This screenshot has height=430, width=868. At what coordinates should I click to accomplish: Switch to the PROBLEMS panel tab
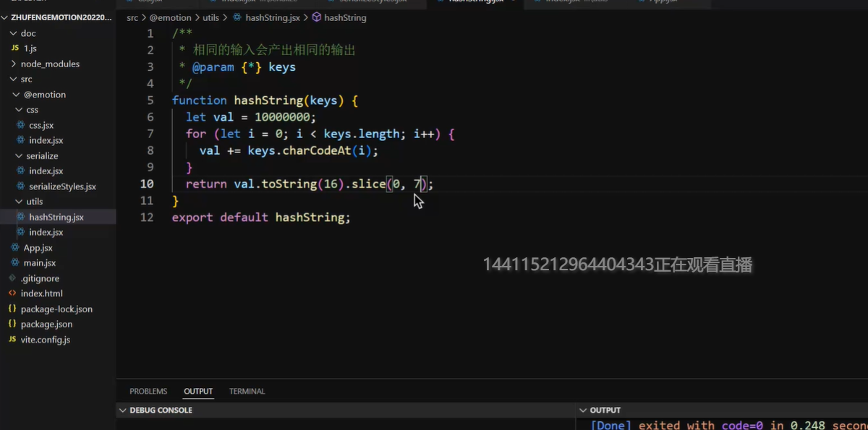point(148,392)
